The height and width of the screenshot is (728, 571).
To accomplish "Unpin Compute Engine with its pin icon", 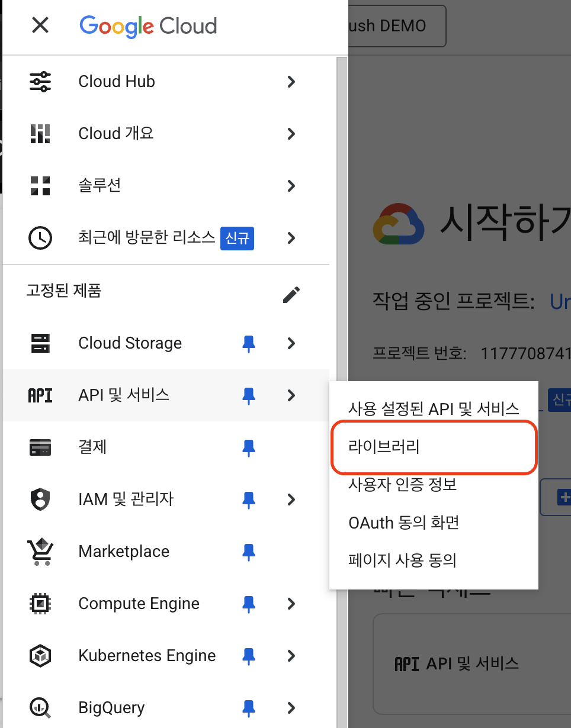I will [x=249, y=604].
